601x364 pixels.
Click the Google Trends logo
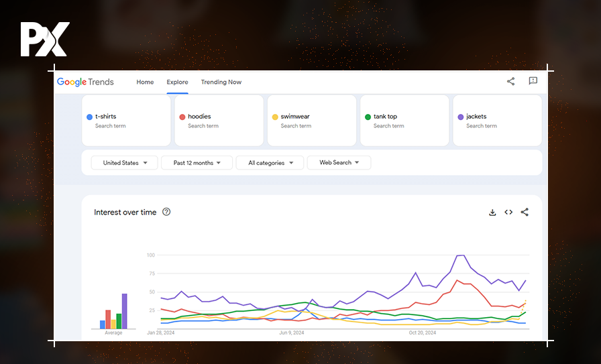[x=85, y=82]
